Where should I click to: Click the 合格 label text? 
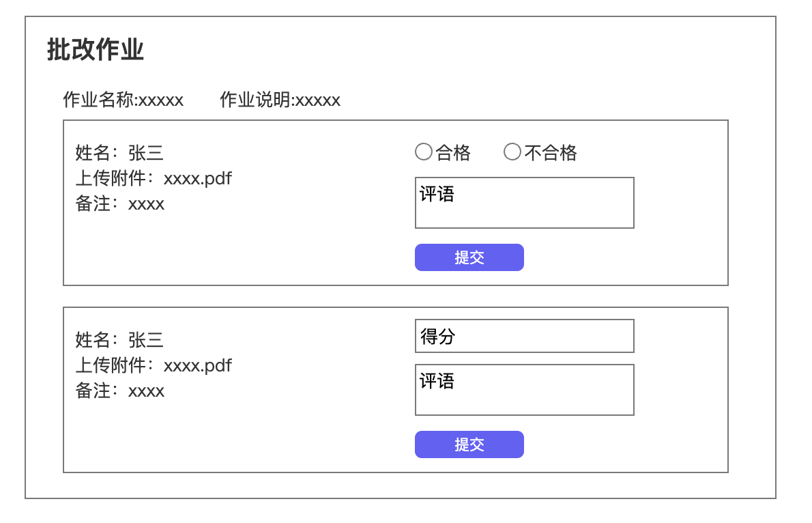pos(453,153)
